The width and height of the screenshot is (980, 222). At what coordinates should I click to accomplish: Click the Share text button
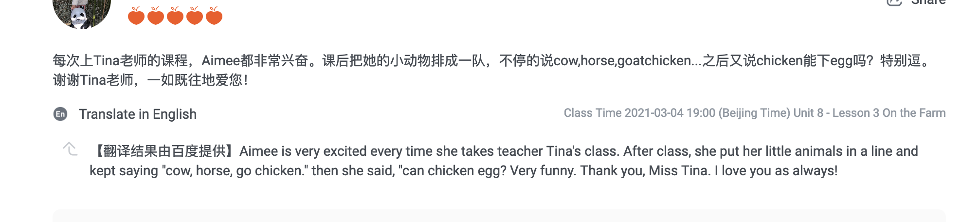click(928, 2)
